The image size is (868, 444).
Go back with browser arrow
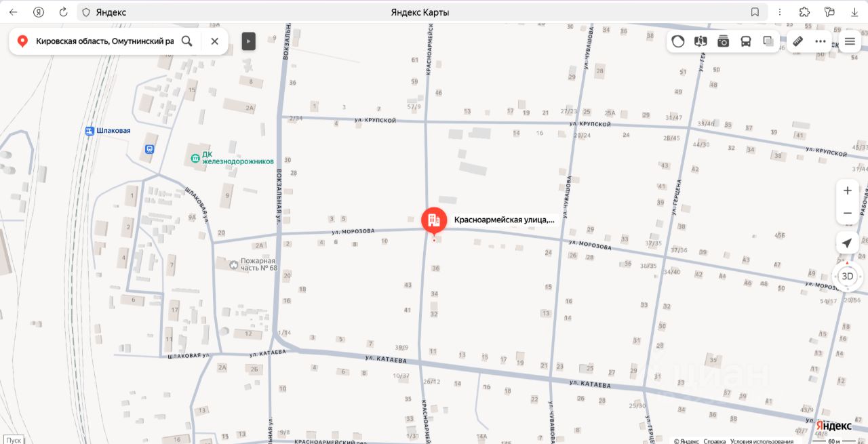click(13, 12)
